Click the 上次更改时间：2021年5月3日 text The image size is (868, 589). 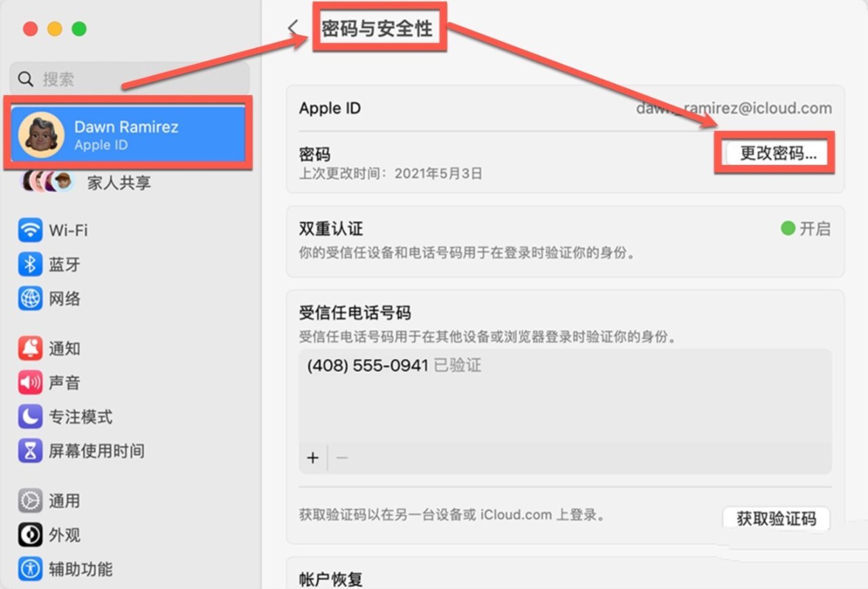coord(391,174)
